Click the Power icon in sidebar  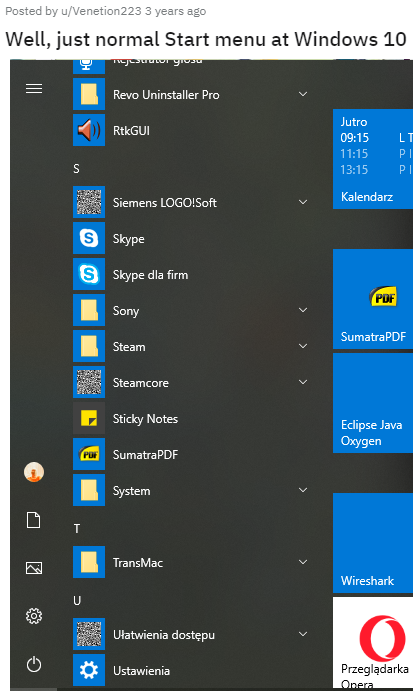(34, 664)
